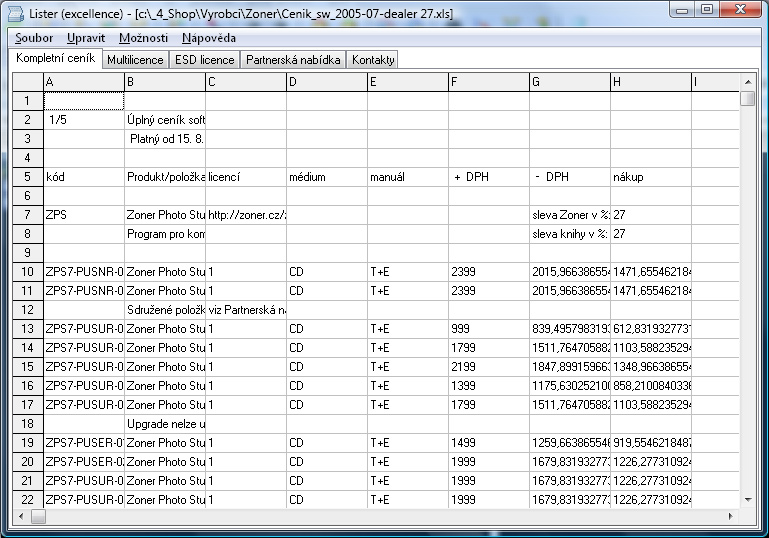769x538 pixels.
Task: Switch to the Multilicence tab
Action: coord(135,60)
